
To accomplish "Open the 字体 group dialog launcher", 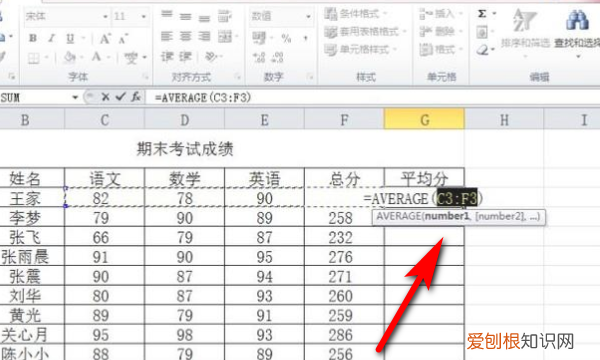I will coord(145,77).
